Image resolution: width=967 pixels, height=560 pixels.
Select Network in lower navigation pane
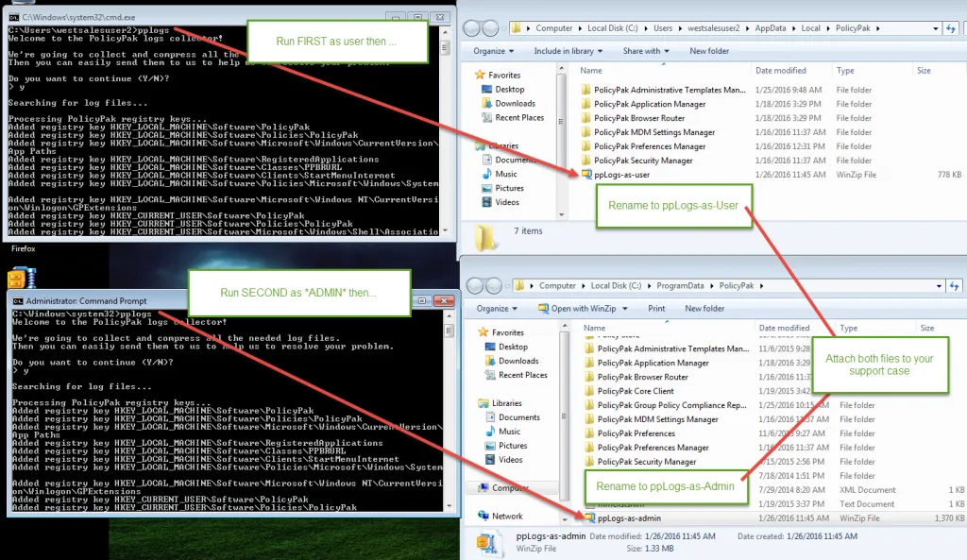(x=507, y=517)
